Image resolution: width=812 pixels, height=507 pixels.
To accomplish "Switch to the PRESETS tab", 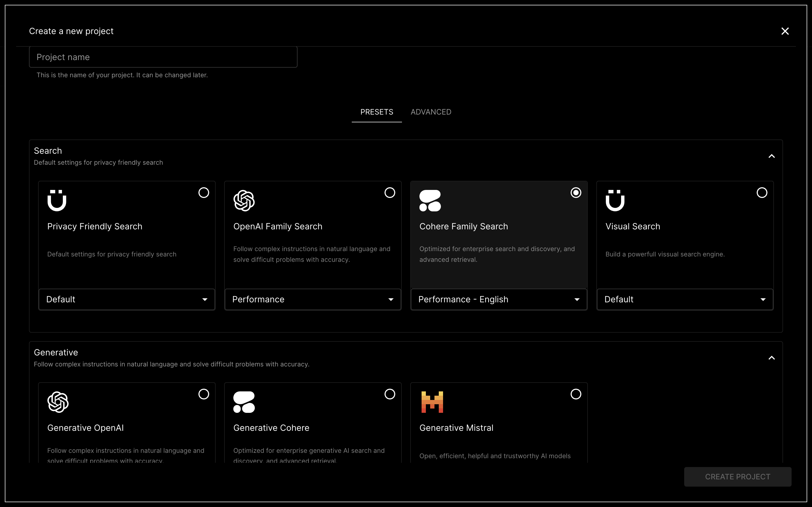I will pyautogui.click(x=376, y=112).
